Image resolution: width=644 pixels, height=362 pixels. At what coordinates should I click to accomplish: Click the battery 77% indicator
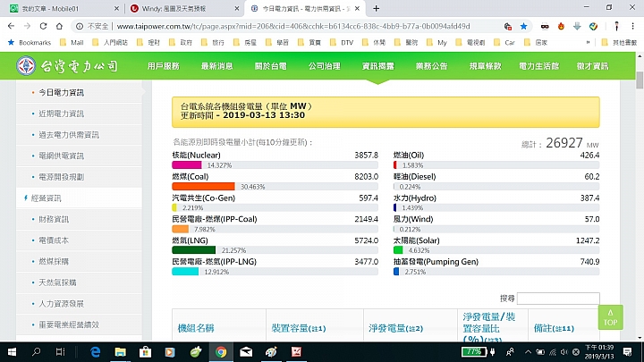pyautogui.click(x=473, y=352)
